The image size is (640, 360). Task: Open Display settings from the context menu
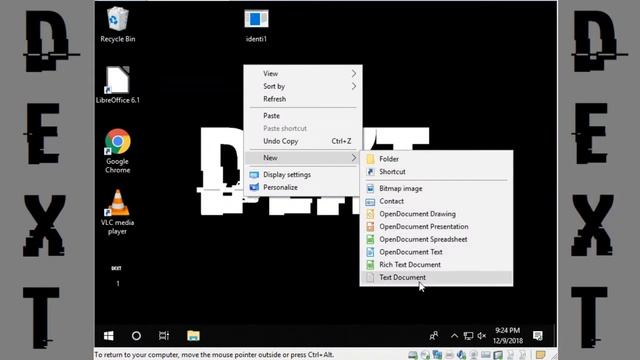(303, 174)
